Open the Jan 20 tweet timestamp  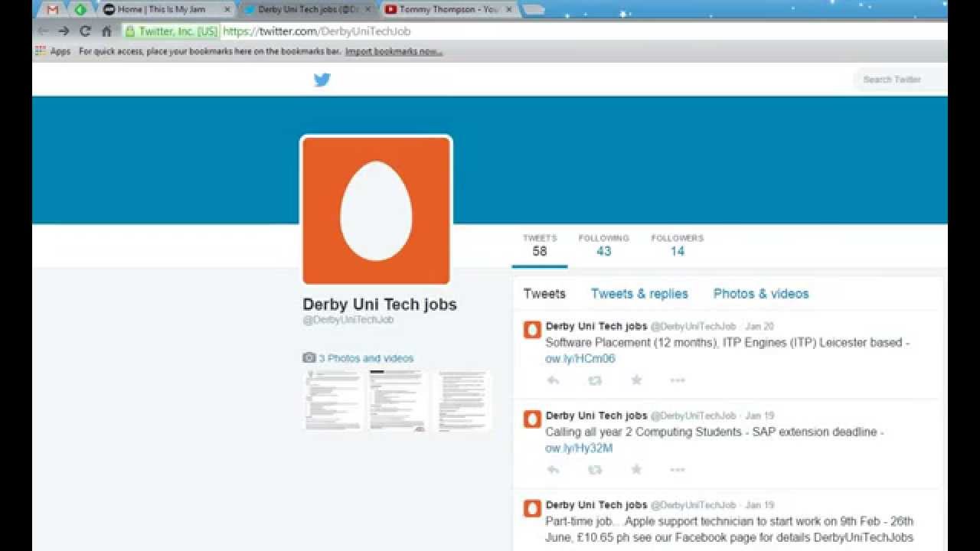(x=759, y=326)
